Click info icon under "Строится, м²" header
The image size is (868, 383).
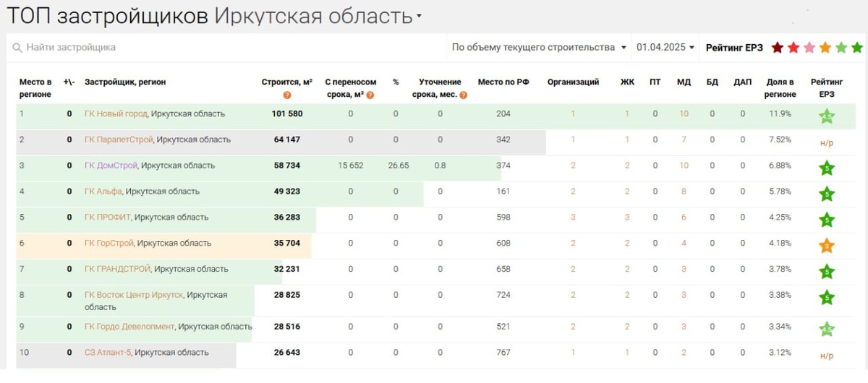pyautogui.click(x=287, y=95)
